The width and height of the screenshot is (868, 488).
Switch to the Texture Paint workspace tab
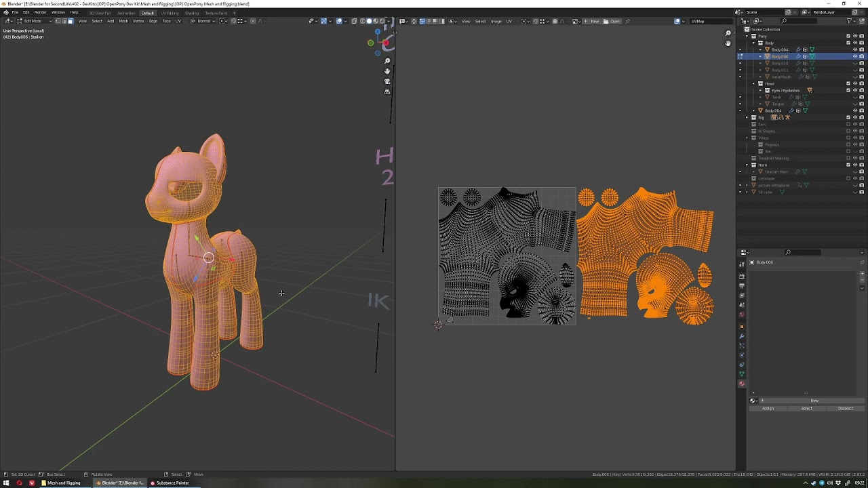coord(216,13)
